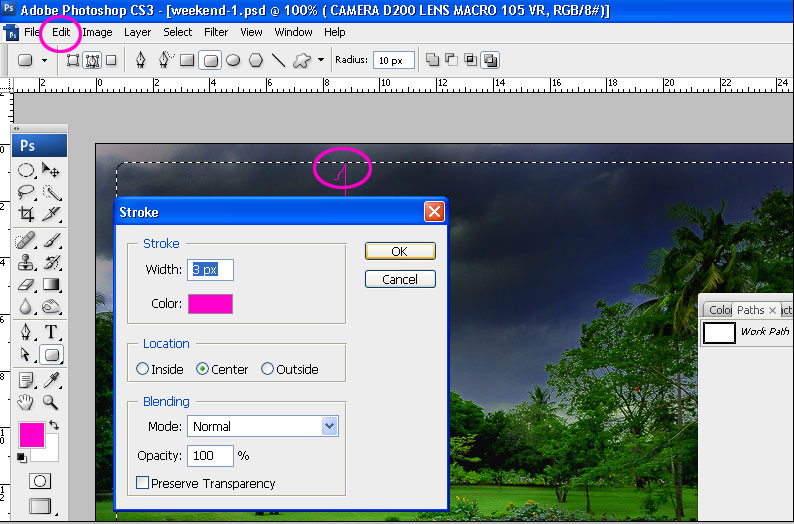Select the Crop tool in toolbox

pos(27,215)
